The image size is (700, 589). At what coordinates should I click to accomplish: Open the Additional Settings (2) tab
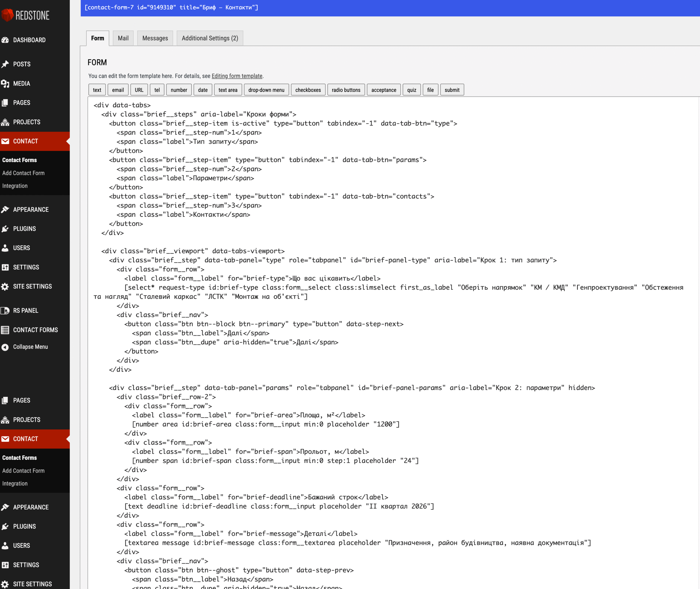[210, 38]
